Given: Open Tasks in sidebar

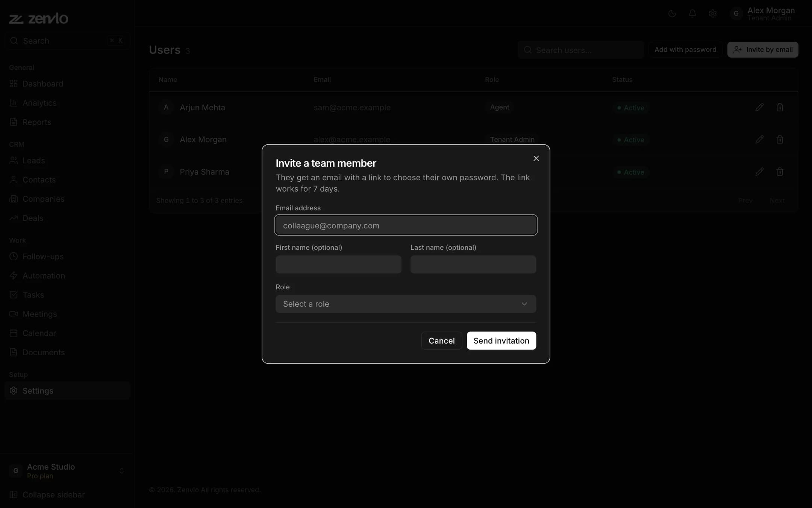Looking at the screenshot, I should 67,295.
